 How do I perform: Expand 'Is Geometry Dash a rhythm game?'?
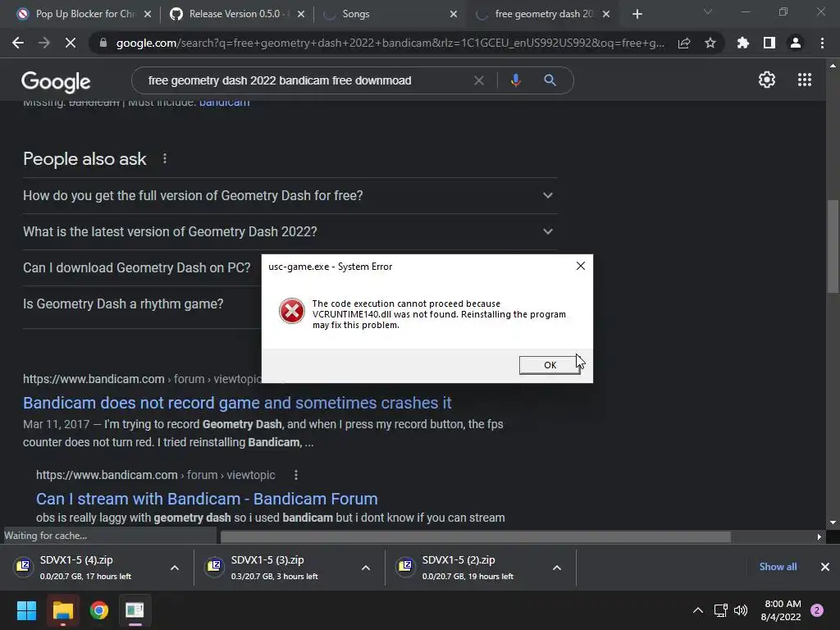pos(142,304)
